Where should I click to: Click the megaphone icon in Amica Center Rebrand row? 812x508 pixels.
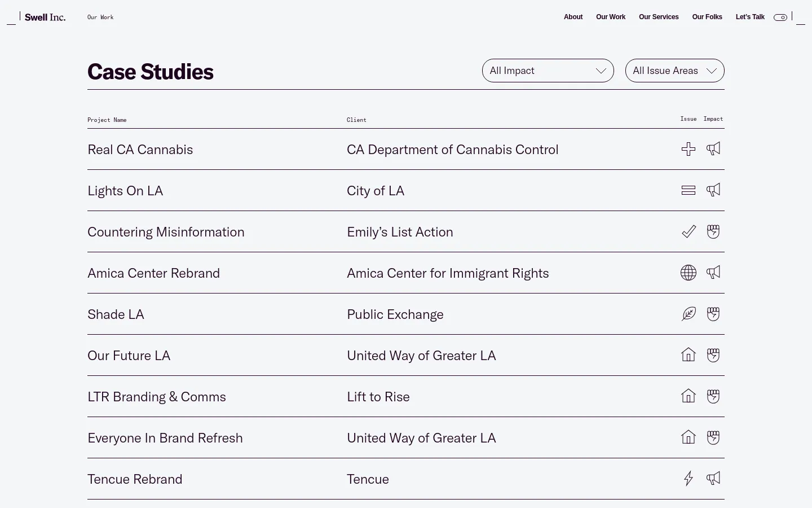click(713, 273)
